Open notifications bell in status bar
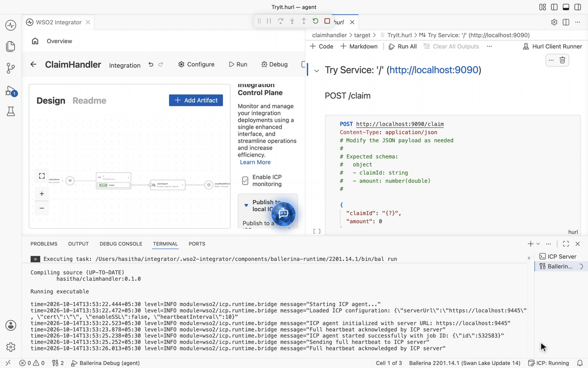The width and height of the screenshot is (588, 368). coord(579,363)
